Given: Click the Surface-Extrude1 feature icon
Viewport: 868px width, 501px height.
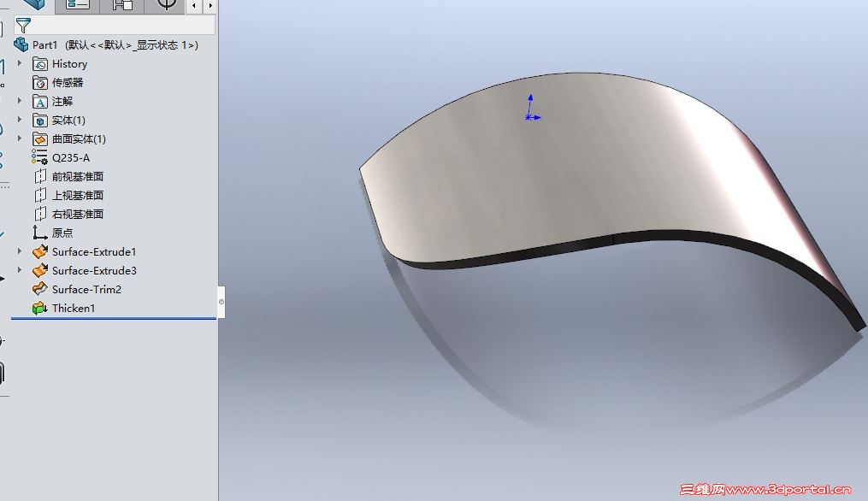Looking at the screenshot, I should point(40,252).
